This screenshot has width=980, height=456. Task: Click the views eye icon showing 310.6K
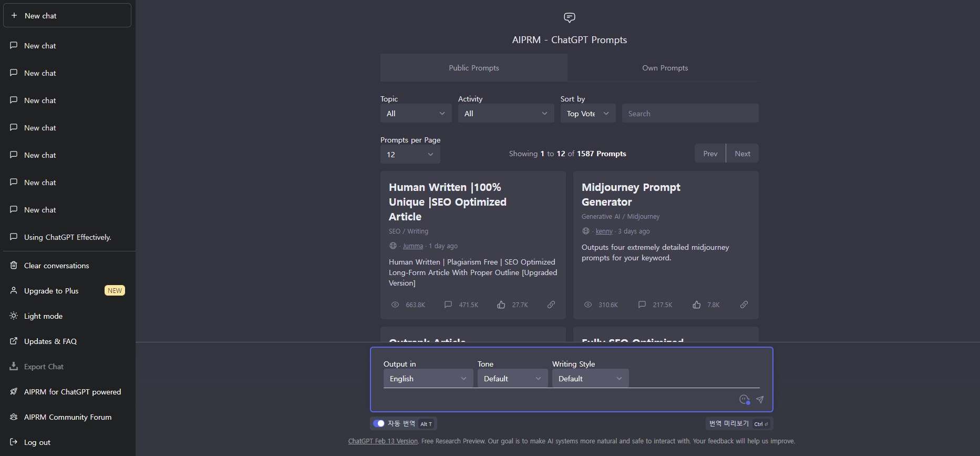click(x=588, y=305)
